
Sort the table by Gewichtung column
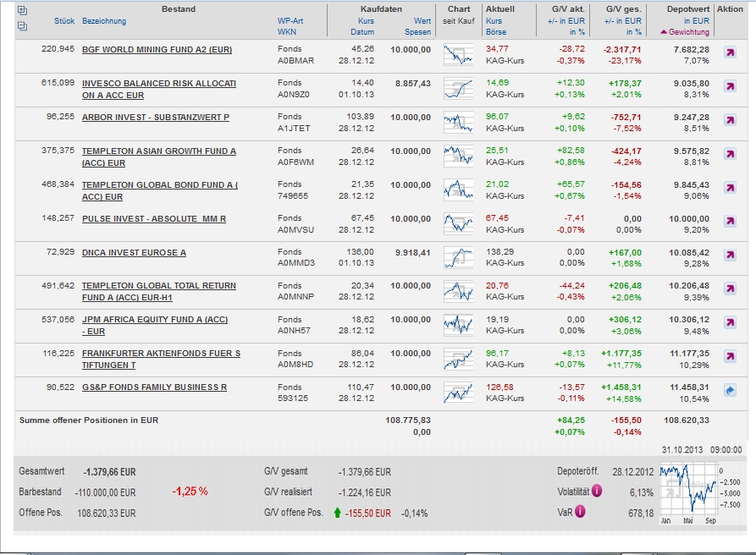[689, 32]
